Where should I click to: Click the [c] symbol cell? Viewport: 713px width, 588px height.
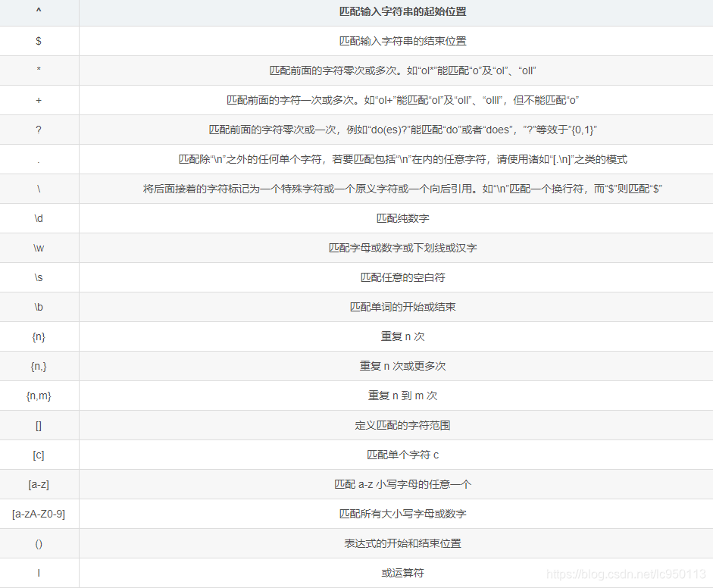click(x=39, y=455)
